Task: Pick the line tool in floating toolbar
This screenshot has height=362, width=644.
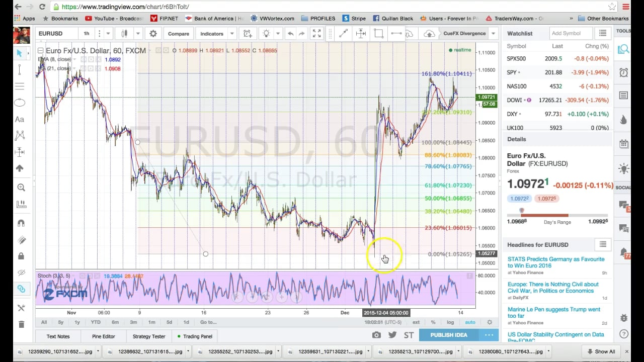Action: pyautogui.click(x=343, y=33)
